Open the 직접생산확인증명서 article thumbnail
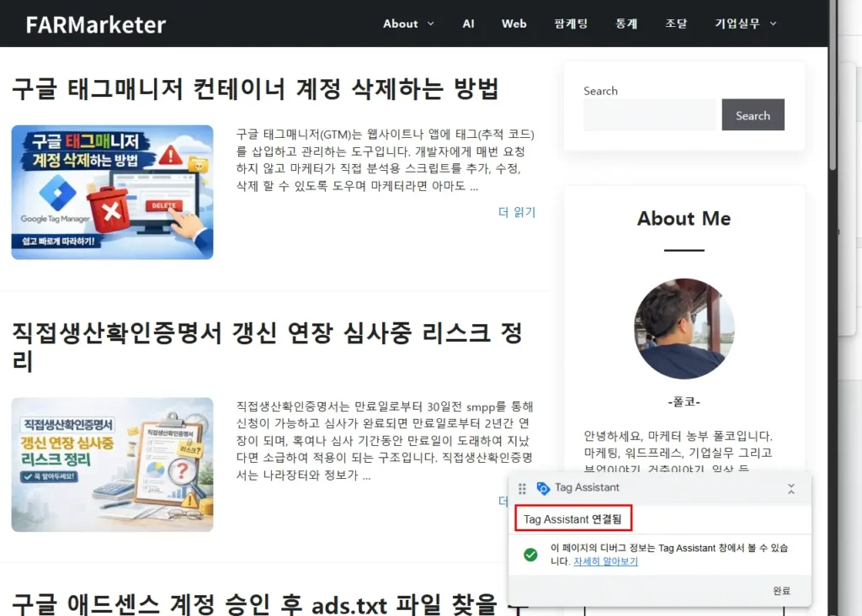This screenshot has height=616, width=862. click(x=112, y=465)
